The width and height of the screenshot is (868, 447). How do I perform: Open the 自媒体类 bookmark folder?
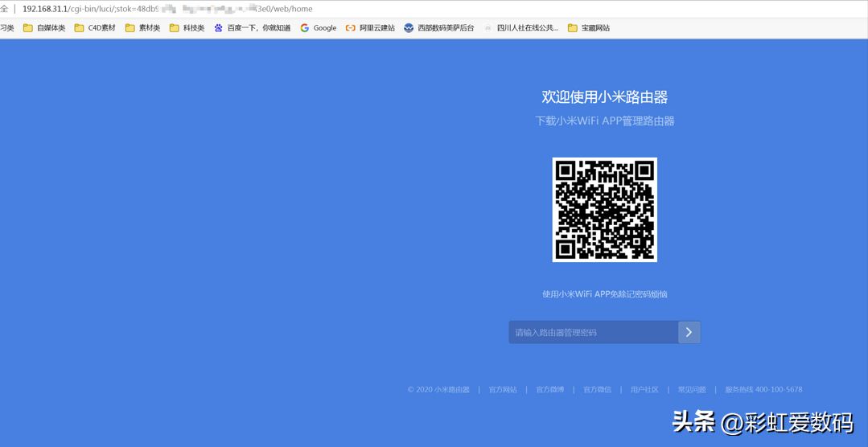click(x=44, y=27)
